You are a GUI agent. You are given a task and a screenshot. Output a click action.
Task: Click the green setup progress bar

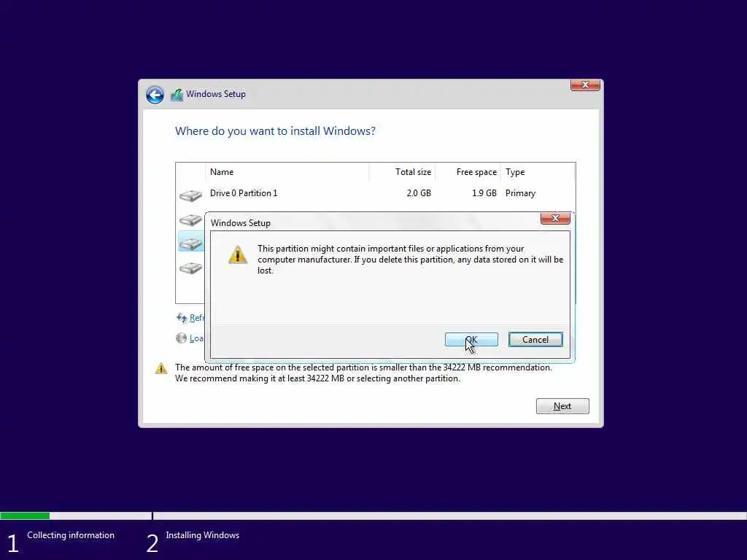(25, 516)
